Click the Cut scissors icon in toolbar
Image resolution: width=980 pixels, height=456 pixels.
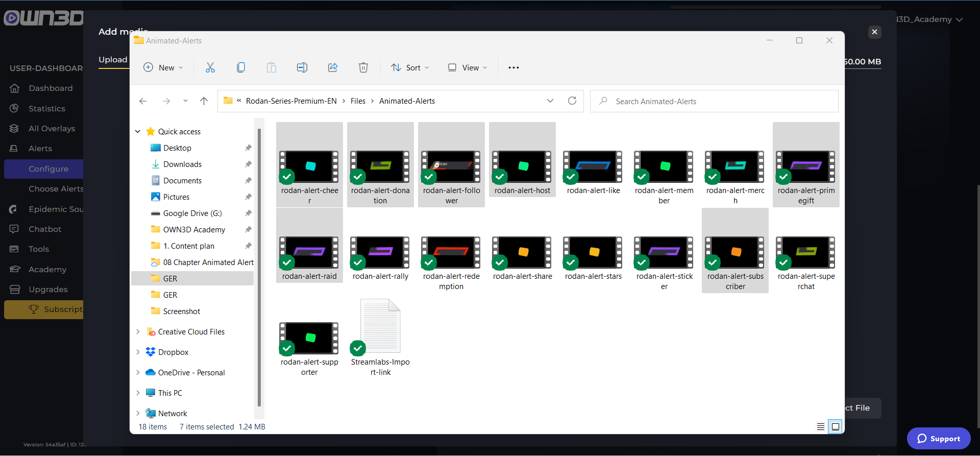pos(210,67)
